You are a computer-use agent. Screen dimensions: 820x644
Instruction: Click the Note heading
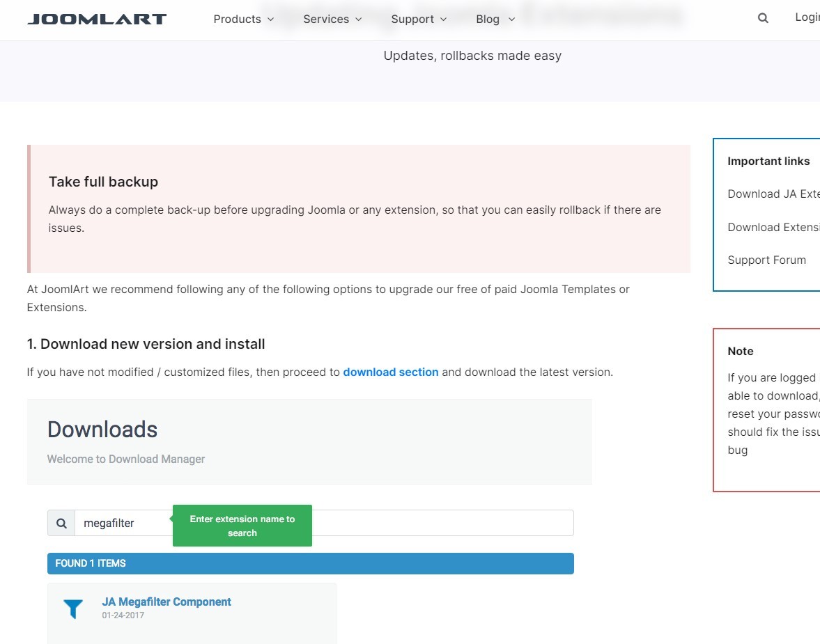point(740,352)
